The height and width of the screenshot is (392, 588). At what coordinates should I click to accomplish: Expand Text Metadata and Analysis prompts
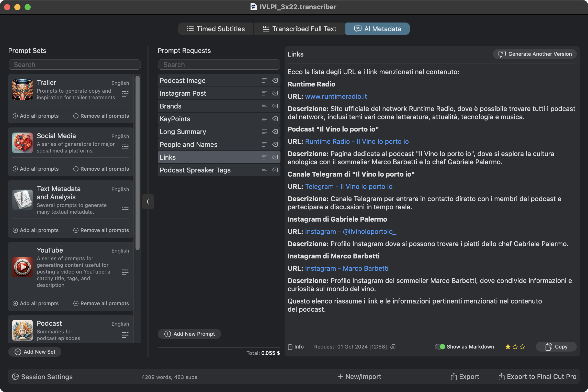(125, 209)
